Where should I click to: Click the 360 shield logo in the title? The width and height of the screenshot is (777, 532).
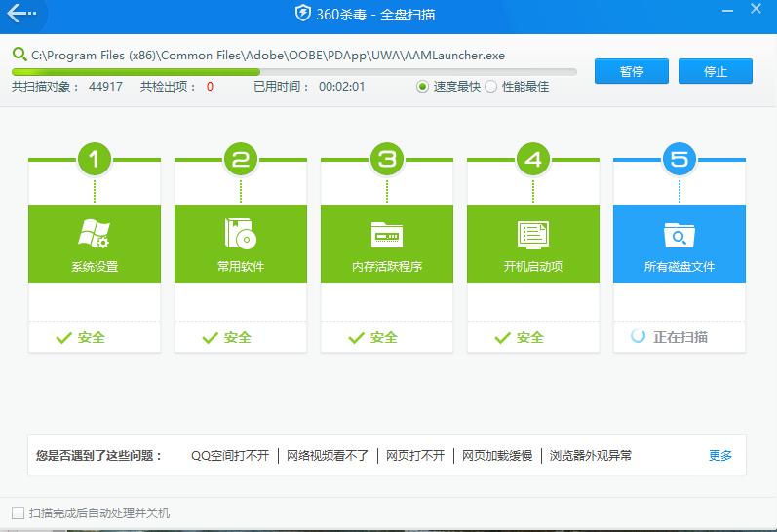[303, 14]
